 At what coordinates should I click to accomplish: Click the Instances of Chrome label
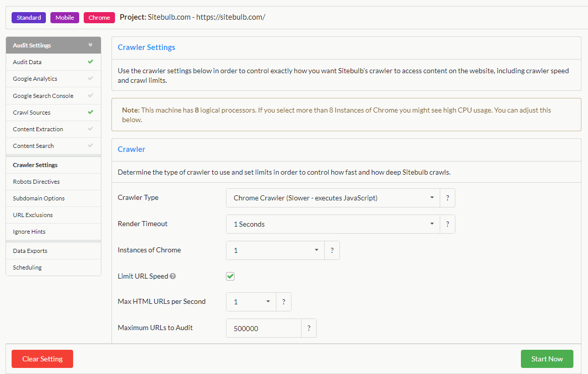(x=149, y=250)
